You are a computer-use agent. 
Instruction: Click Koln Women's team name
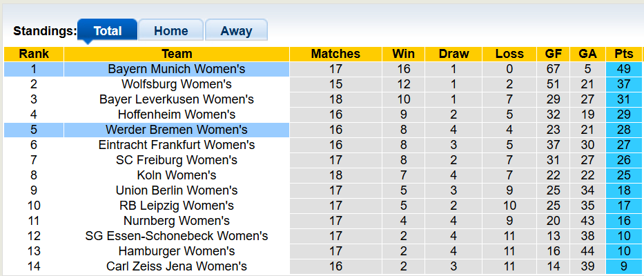coord(177,175)
